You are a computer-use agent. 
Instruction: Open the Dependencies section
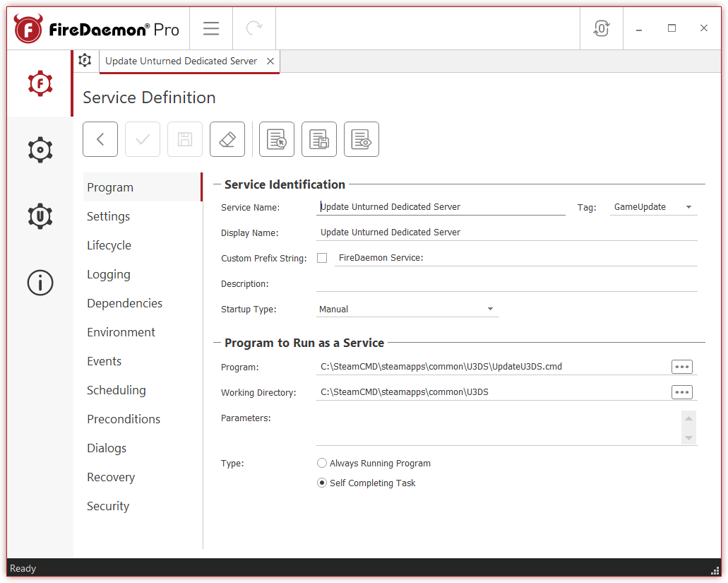(142, 303)
